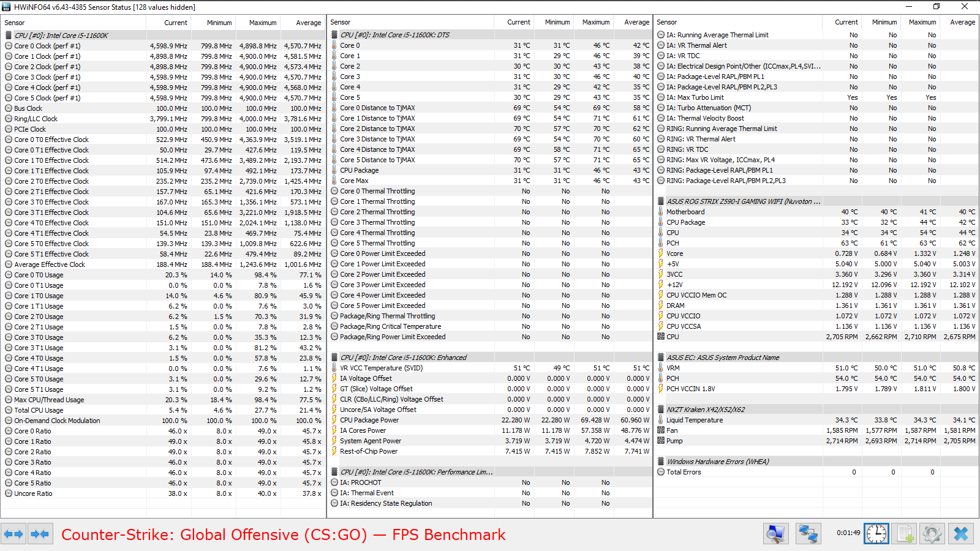980x551 pixels.
Task: Click the power icon beside CPU Package Power
Action: 334,420
